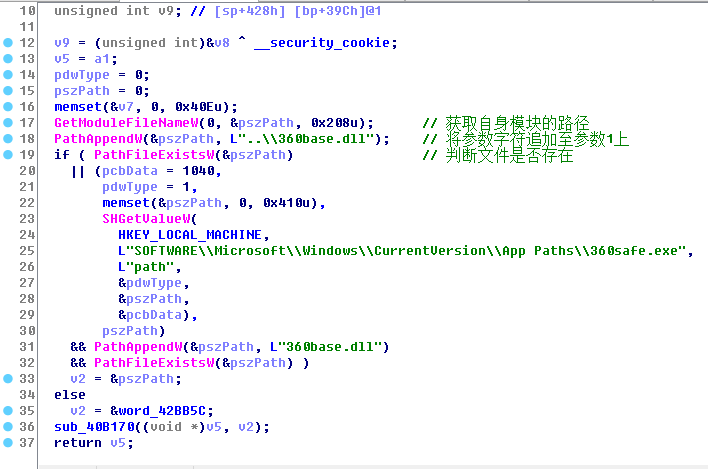Select the L"path" string argument
This screenshot has height=469, width=708.
(x=146, y=267)
